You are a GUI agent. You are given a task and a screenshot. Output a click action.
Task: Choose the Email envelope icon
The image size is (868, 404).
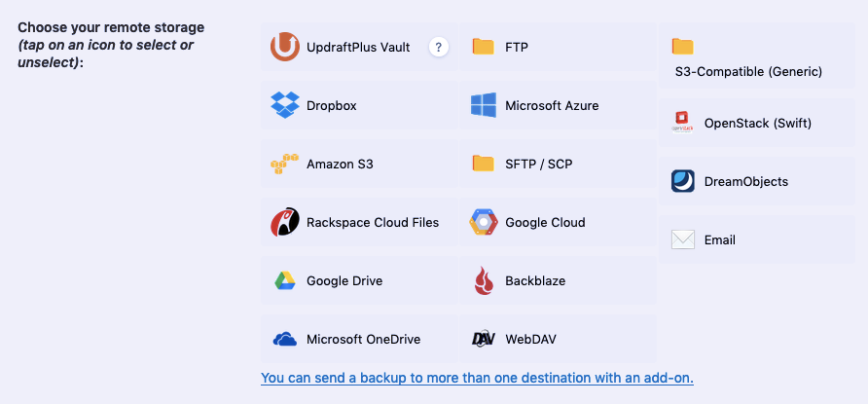[682, 239]
